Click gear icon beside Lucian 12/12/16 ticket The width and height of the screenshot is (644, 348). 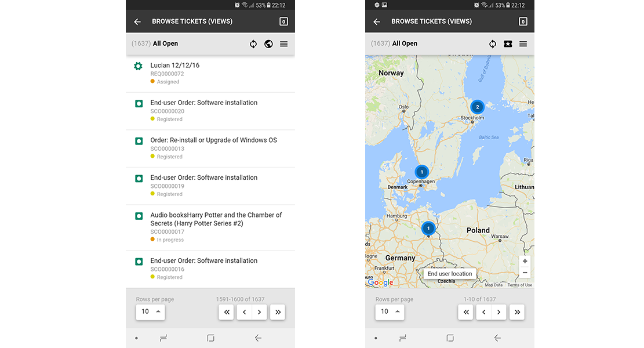pyautogui.click(x=139, y=66)
